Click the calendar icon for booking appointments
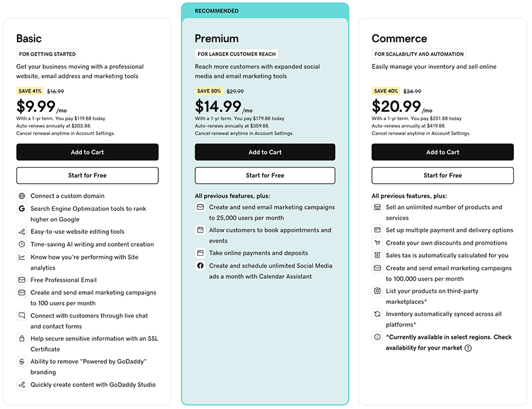Image resolution: width=532 pixels, height=409 pixels. tap(200, 230)
